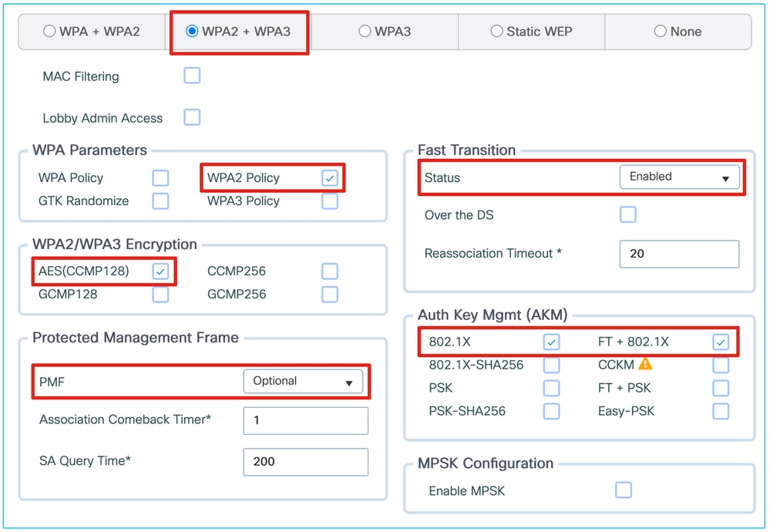Click the 'Auth Key Mgmt (AKM)' heading
Image resolution: width=770 pixels, height=532 pixels.
[493, 315]
